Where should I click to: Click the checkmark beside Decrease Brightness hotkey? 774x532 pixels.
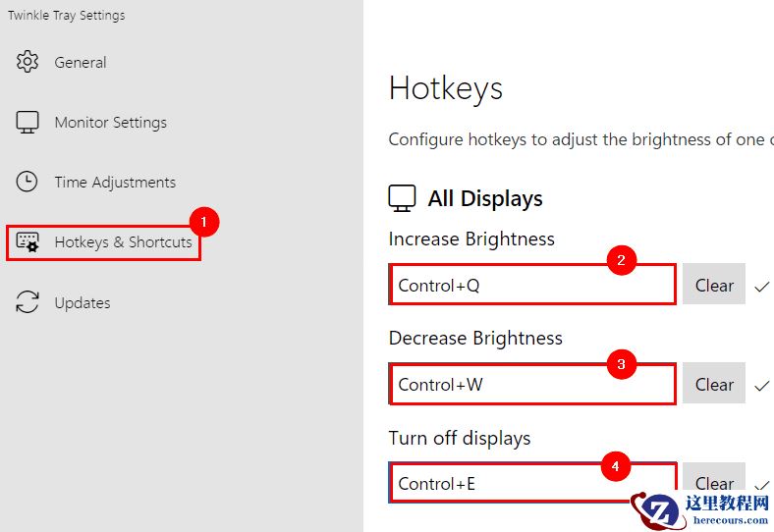point(762,385)
